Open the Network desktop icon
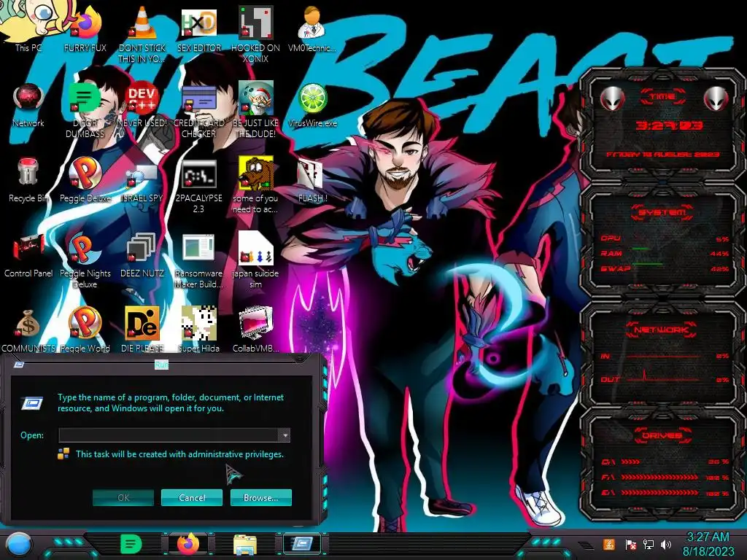The width and height of the screenshot is (747, 560). (28, 105)
